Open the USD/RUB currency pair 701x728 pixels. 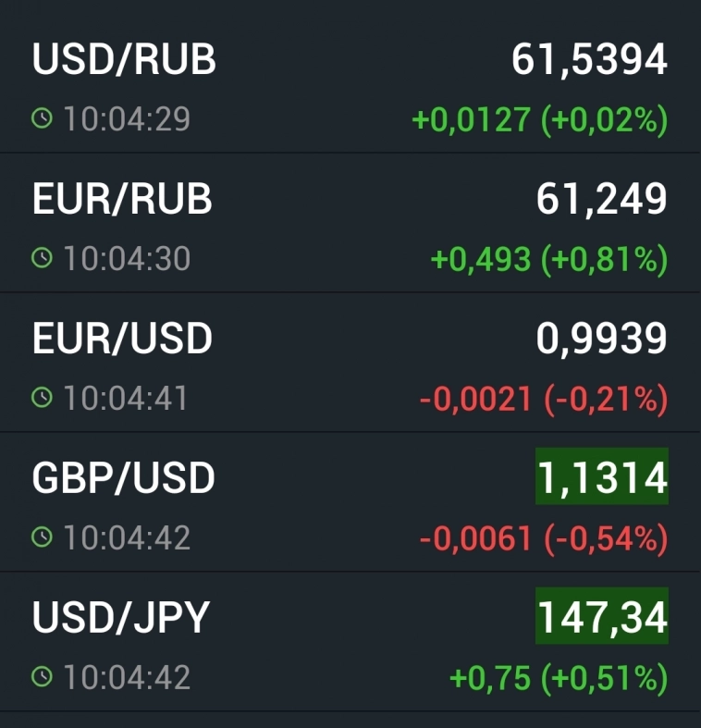point(124,60)
